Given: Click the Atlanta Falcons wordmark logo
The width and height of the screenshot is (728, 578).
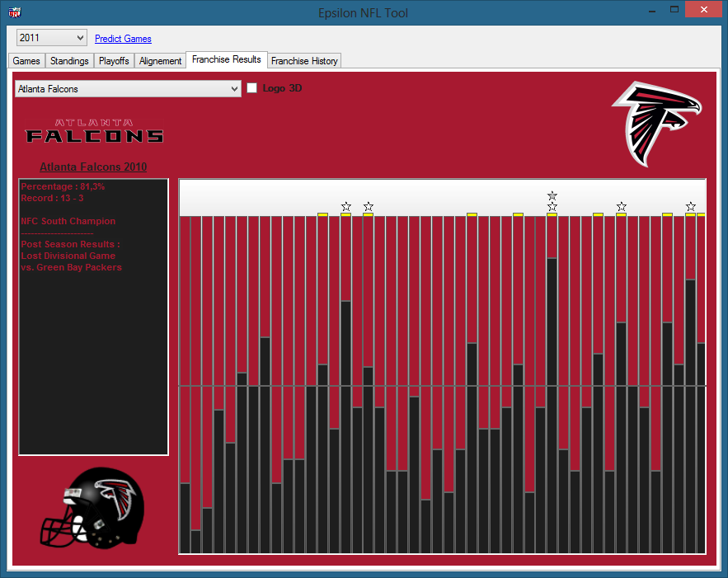Looking at the screenshot, I should click(x=93, y=132).
